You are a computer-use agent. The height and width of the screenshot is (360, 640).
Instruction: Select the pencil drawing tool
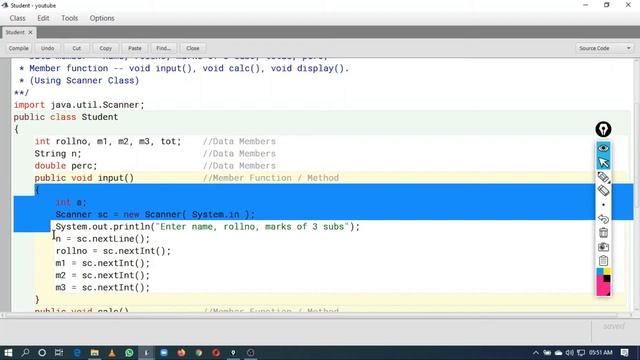(x=603, y=177)
